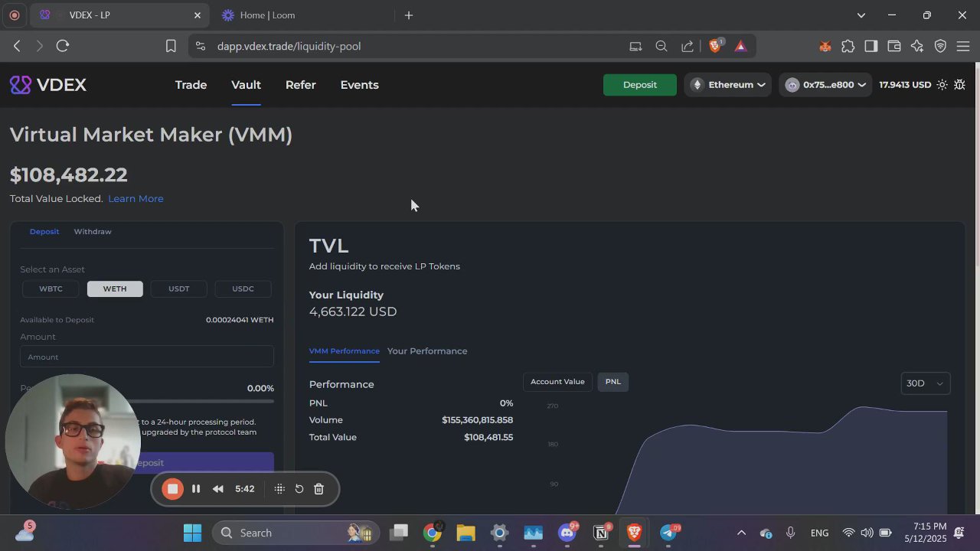The height and width of the screenshot is (551, 980).
Task: Toggle the browser sidebar panel
Action: 871,46
